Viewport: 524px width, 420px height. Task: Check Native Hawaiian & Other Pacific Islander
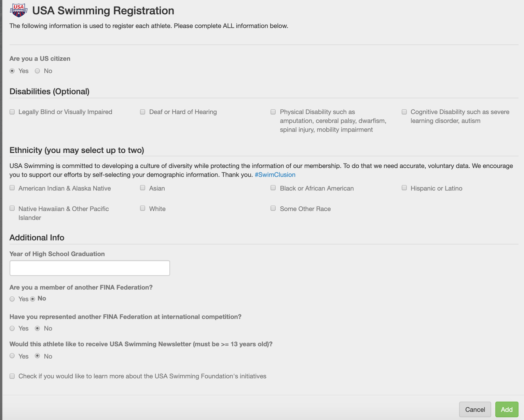coord(12,208)
